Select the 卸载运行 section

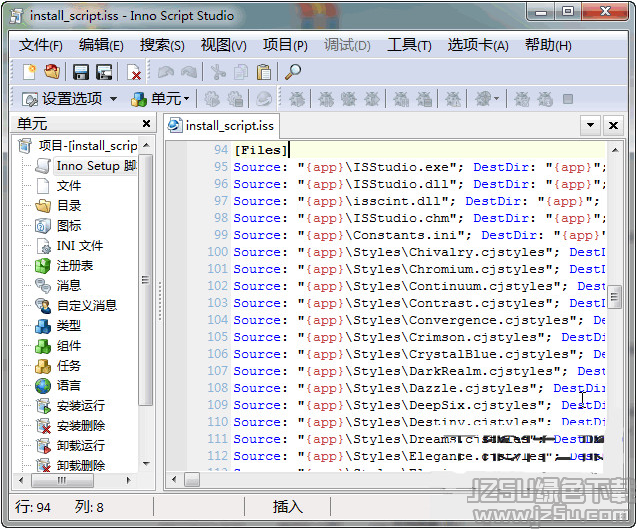pyautogui.click(x=80, y=445)
